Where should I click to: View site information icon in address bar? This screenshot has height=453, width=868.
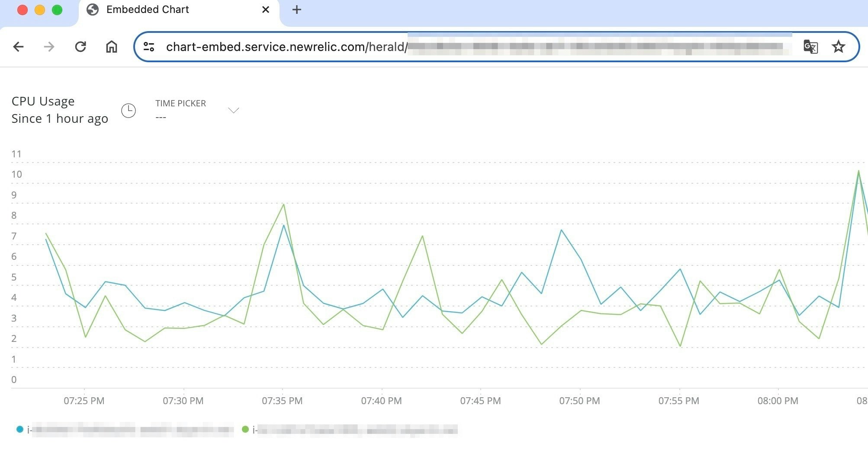[x=149, y=47]
